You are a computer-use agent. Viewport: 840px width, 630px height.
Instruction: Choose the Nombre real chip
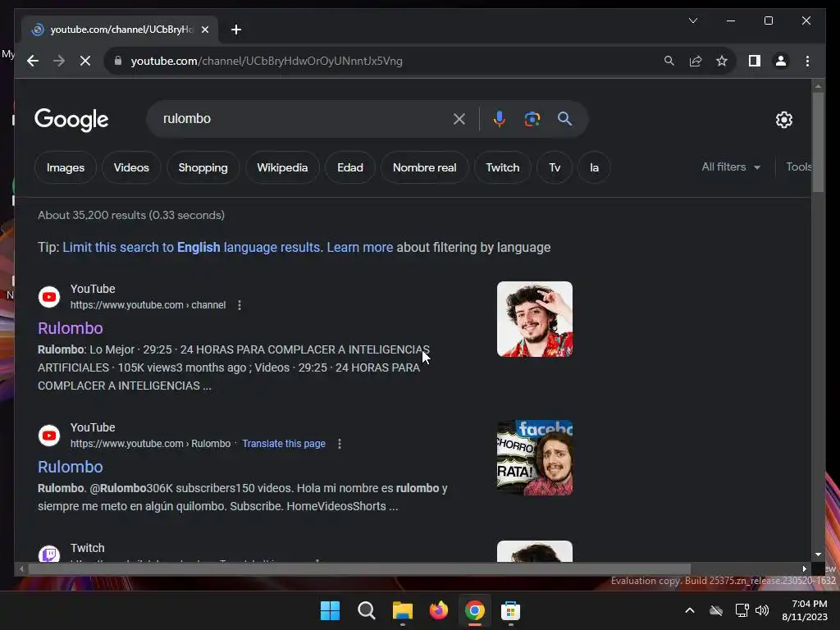coord(424,167)
